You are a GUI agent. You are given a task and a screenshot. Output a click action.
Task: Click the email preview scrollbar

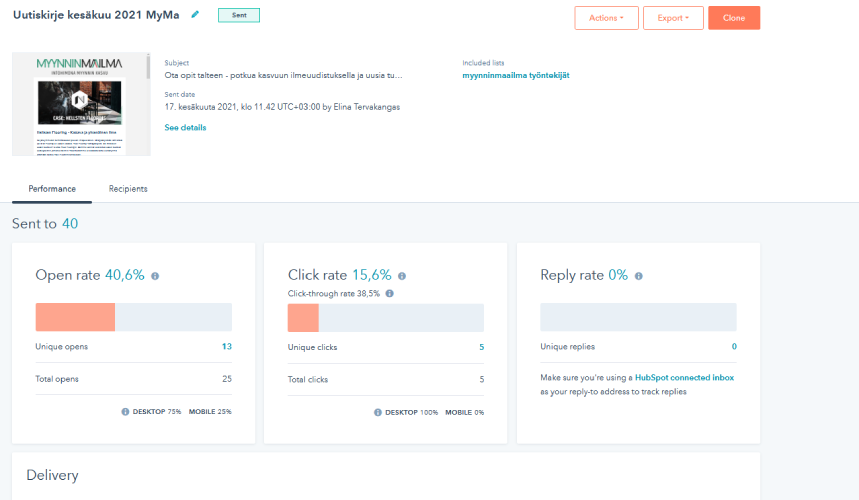tap(148, 67)
